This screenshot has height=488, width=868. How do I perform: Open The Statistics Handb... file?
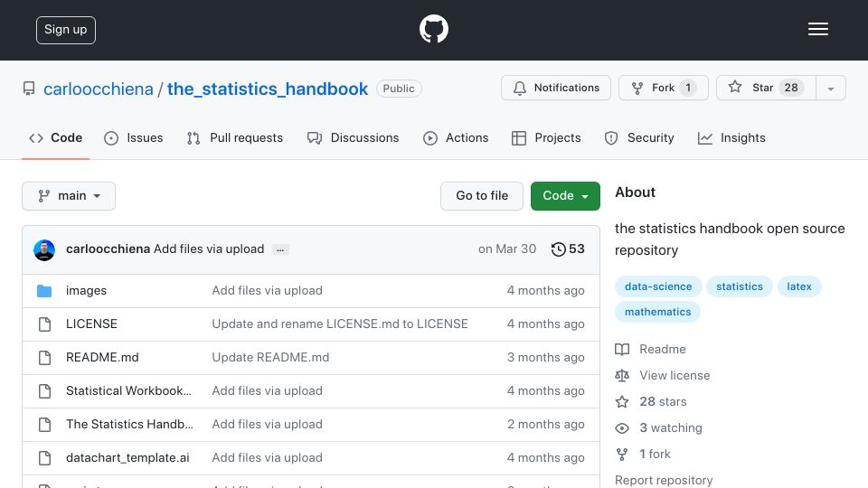pos(129,425)
